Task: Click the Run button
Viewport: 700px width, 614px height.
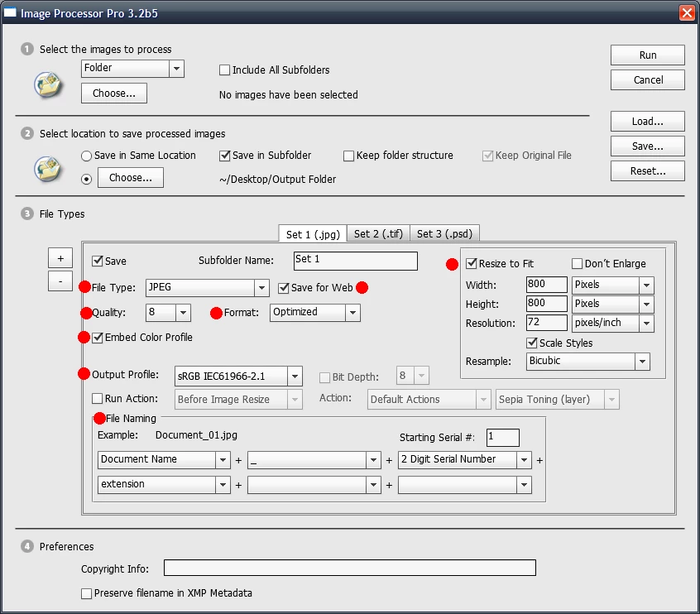Action: (647, 55)
